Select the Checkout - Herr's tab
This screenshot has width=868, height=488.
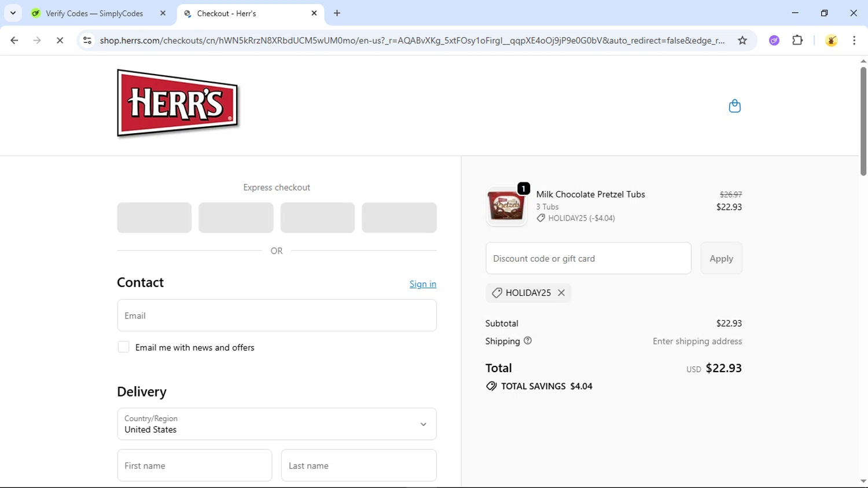250,13
